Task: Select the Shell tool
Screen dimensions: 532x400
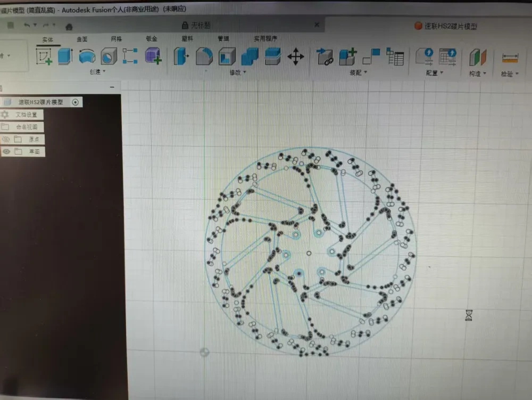Action: [227, 56]
